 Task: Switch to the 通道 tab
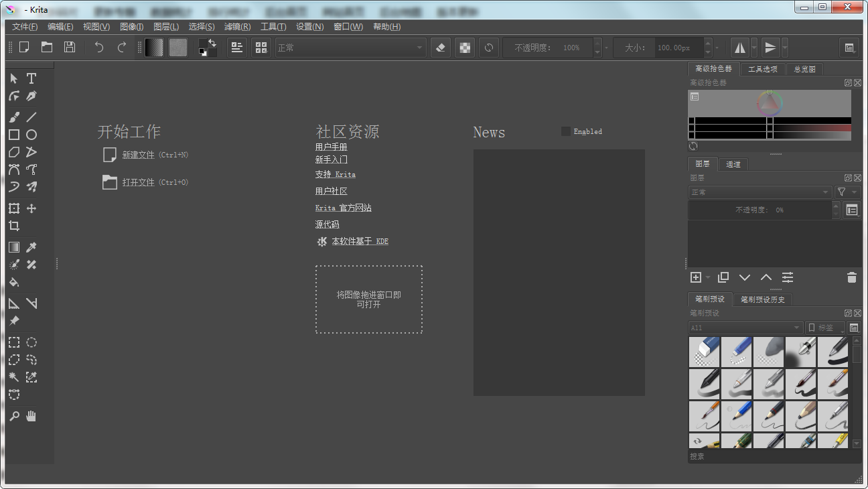click(733, 163)
